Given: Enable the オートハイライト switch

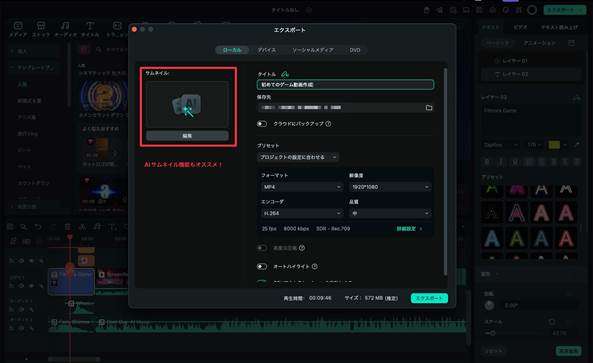Looking at the screenshot, I should (x=262, y=267).
